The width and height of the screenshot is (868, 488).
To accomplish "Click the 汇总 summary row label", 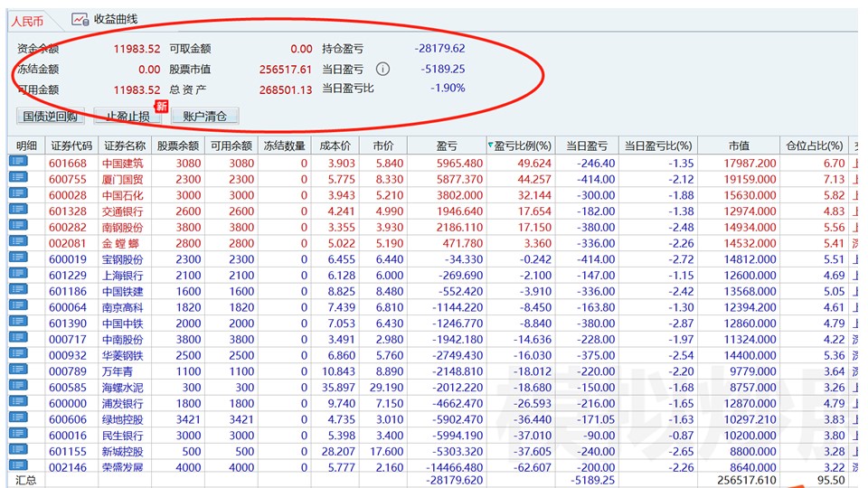I will pyautogui.click(x=26, y=480).
